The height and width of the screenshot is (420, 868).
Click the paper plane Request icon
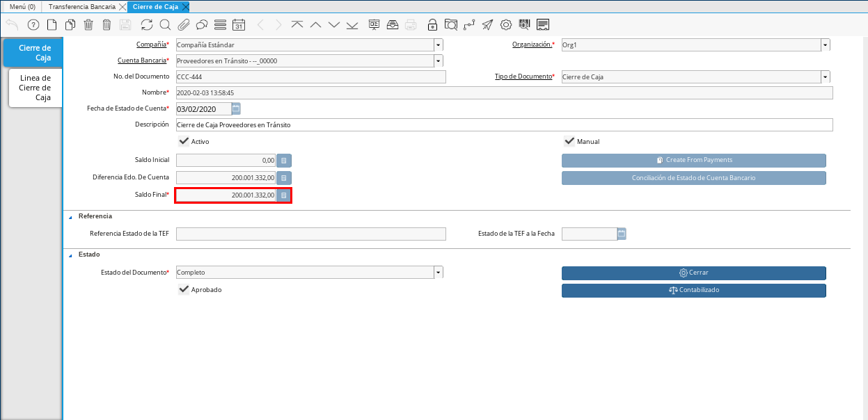[x=487, y=25]
